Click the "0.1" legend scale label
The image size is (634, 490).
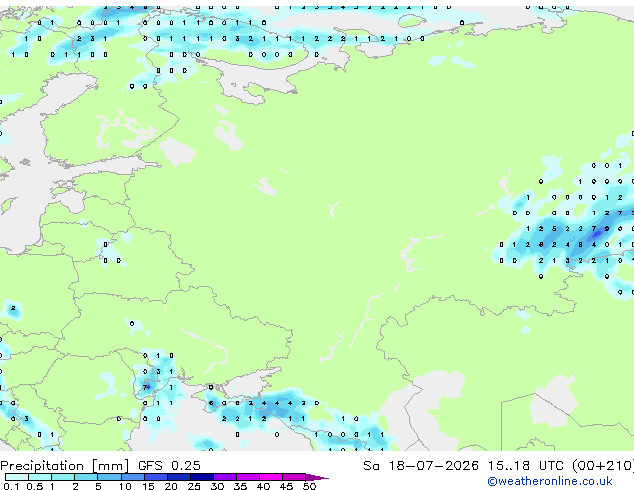coord(11,486)
